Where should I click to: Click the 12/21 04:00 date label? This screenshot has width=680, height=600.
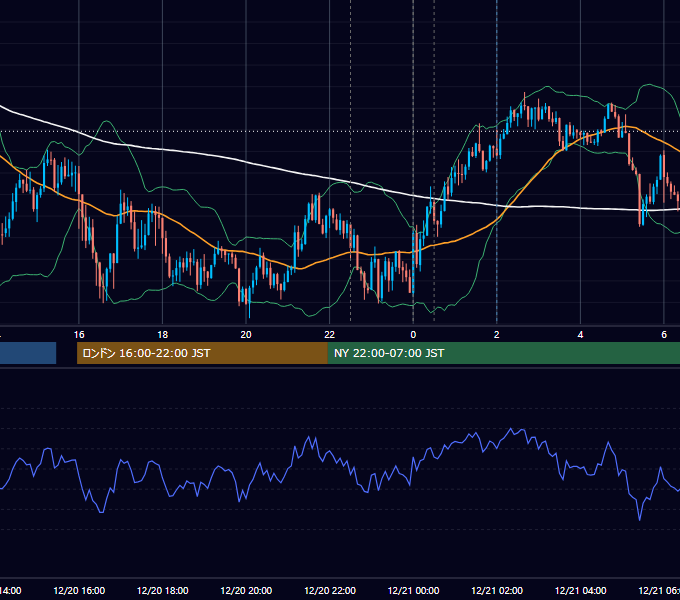coord(580,590)
